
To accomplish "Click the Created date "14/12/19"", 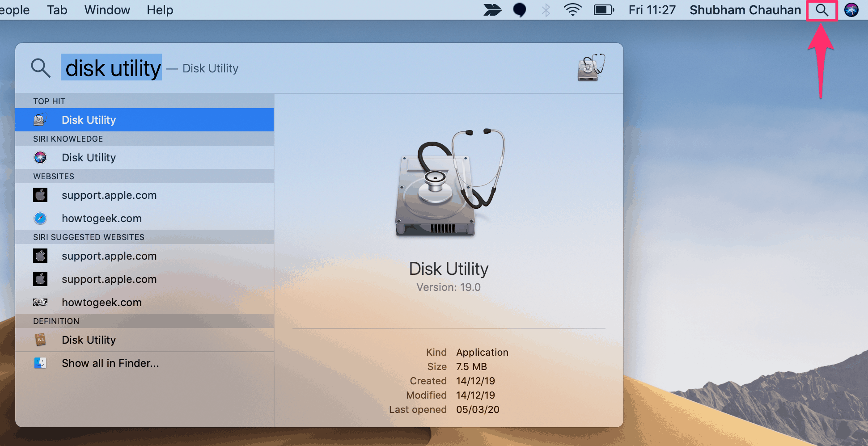I will coord(475,381).
